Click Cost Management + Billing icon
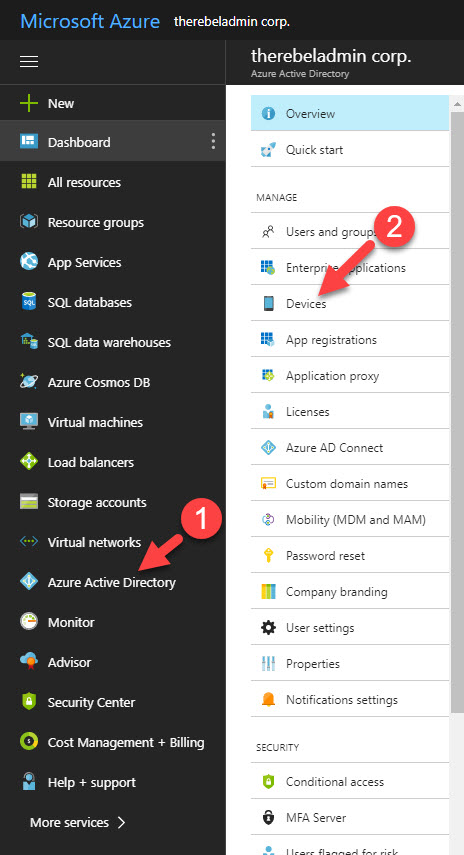464x855 pixels. coord(29,742)
